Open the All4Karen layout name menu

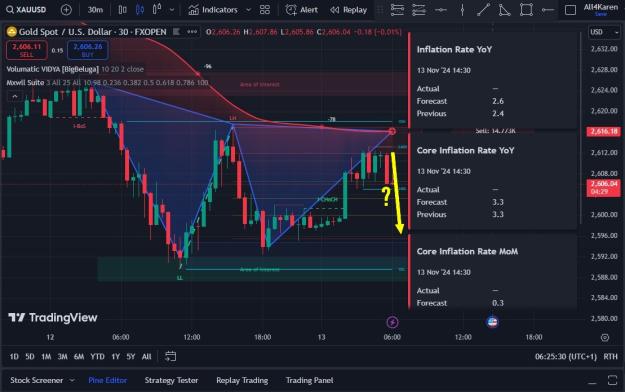click(601, 10)
